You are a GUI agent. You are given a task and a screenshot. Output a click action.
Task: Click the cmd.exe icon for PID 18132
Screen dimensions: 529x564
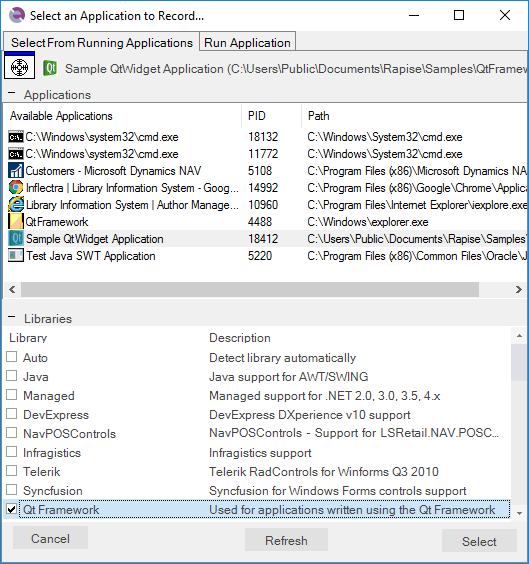(x=16, y=137)
